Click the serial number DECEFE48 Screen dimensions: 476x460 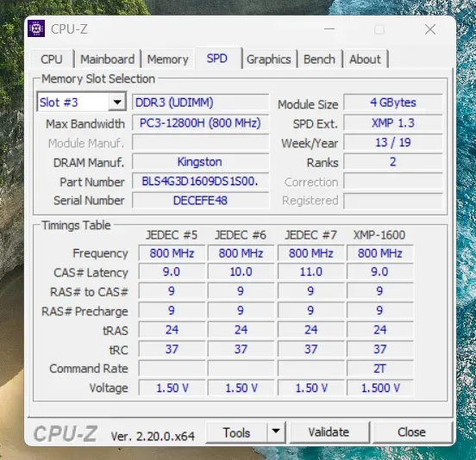(x=200, y=201)
